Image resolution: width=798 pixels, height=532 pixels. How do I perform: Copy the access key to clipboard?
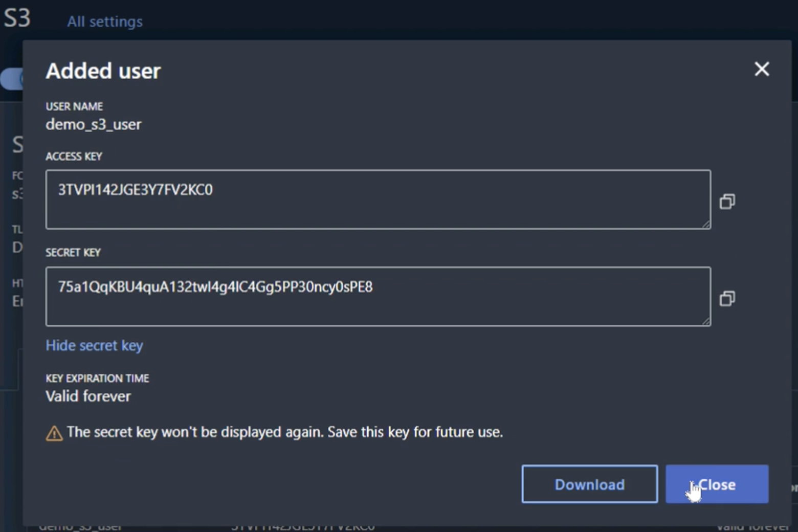pyautogui.click(x=727, y=202)
